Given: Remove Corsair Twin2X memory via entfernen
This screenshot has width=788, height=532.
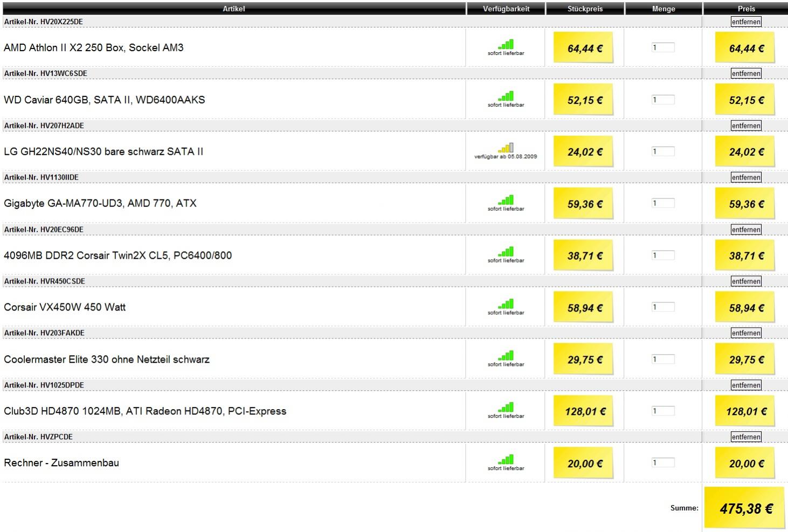Looking at the screenshot, I should pyautogui.click(x=746, y=230).
